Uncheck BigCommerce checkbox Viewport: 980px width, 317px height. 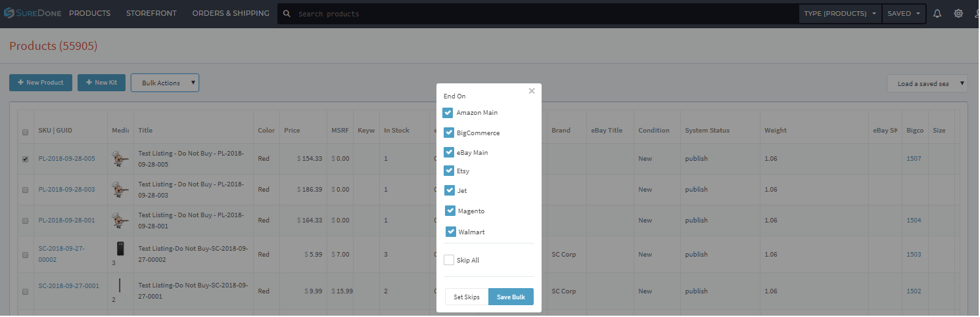coord(449,133)
